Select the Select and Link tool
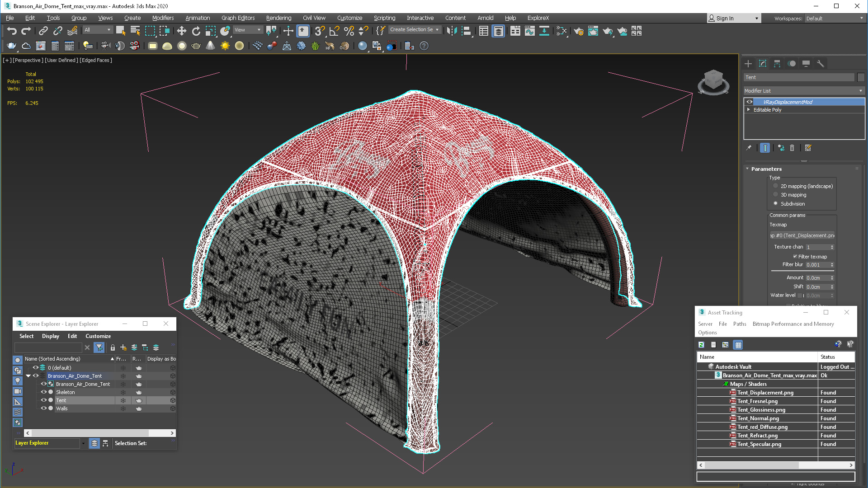The width and height of the screenshot is (868, 488). (43, 31)
